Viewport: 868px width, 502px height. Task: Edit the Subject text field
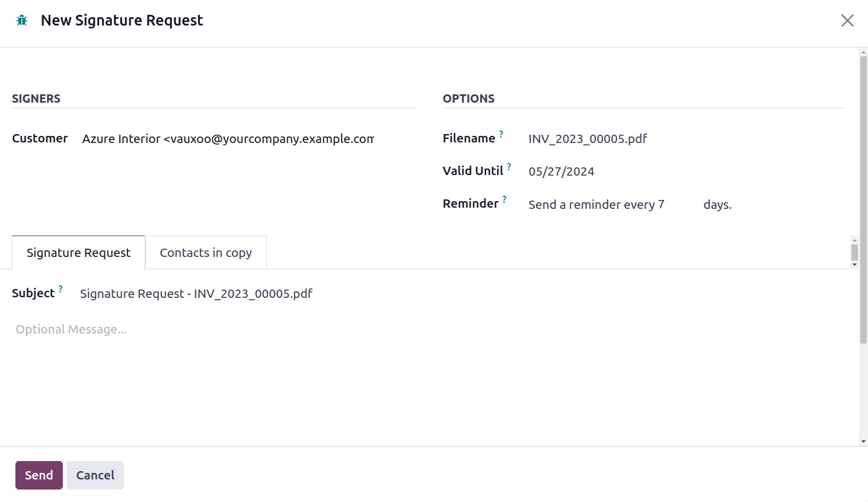[x=462, y=294]
